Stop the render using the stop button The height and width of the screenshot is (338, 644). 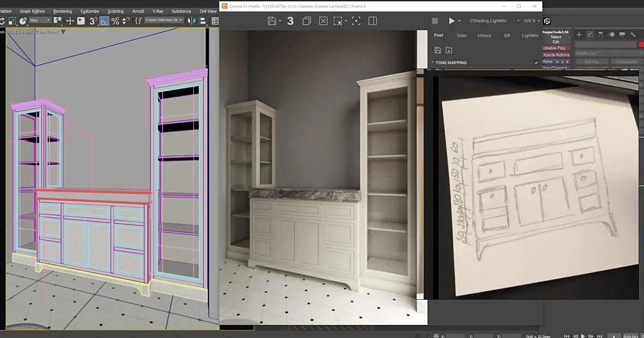click(434, 21)
